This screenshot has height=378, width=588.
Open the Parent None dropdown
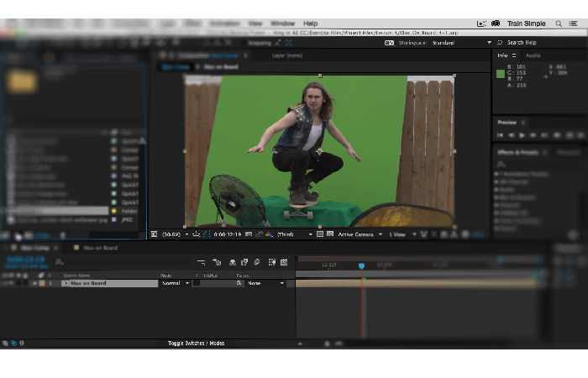265,284
